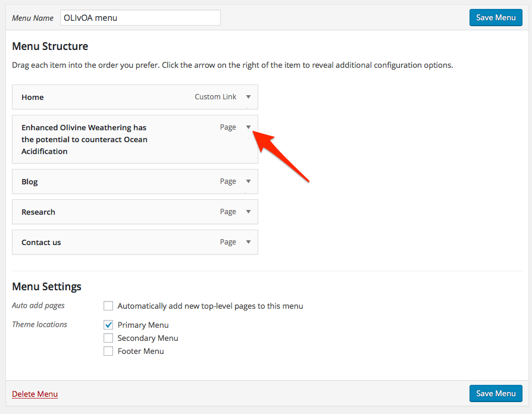Expand the Enhanced Olivine Weathering item arrow
Viewport: 532px width, 414px height.
(x=248, y=127)
